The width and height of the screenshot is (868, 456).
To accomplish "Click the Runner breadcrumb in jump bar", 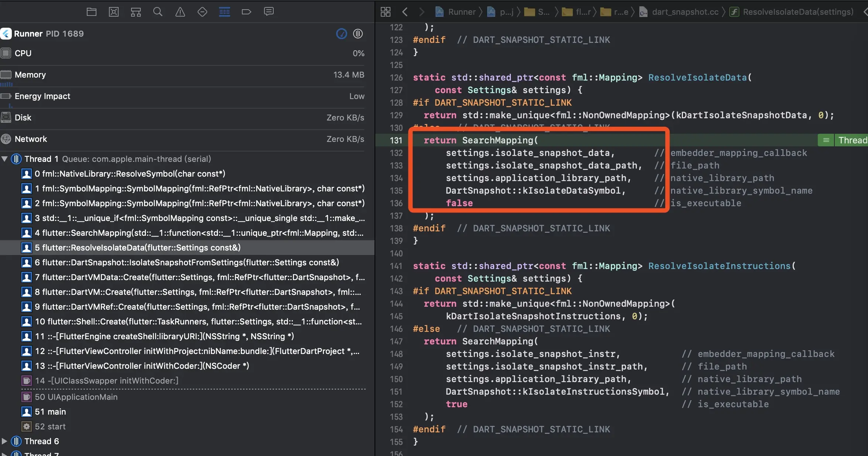I will 455,12.
